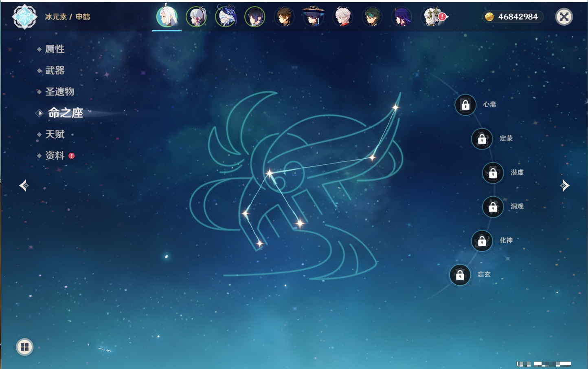
Task: Switch to Ayaka's character portrait
Action: pyautogui.click(x=196, y=17)
